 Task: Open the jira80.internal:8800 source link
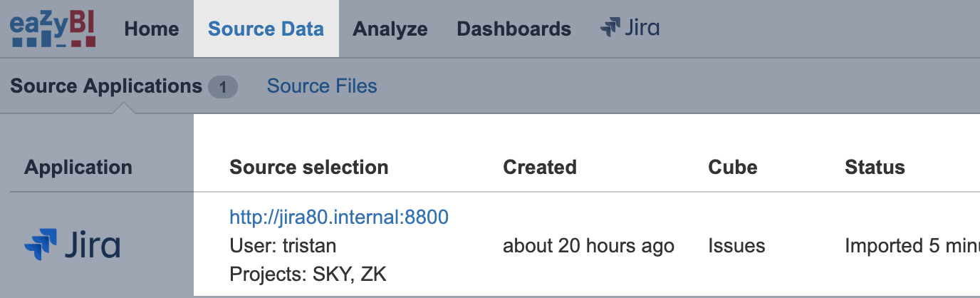(x=339, y=217)
